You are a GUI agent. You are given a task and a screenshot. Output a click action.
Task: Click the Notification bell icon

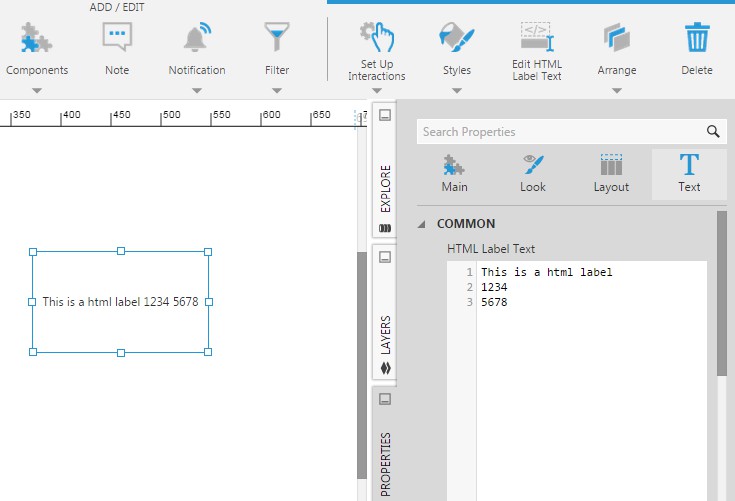tap(196, 40)
